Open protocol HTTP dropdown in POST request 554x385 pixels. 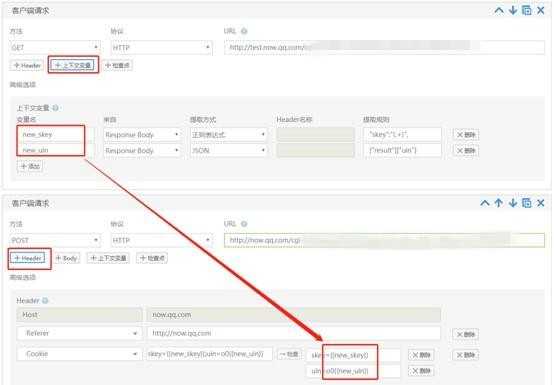point(161,240)
